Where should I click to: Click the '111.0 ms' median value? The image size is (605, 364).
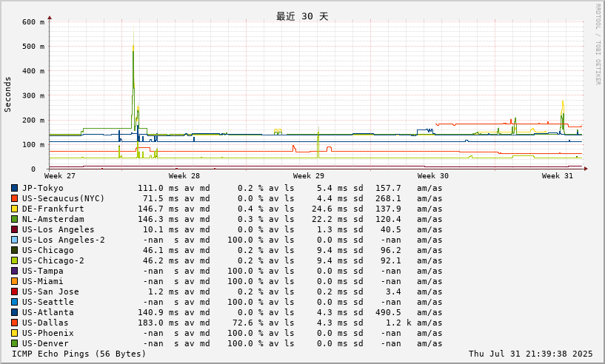(158, 188)
